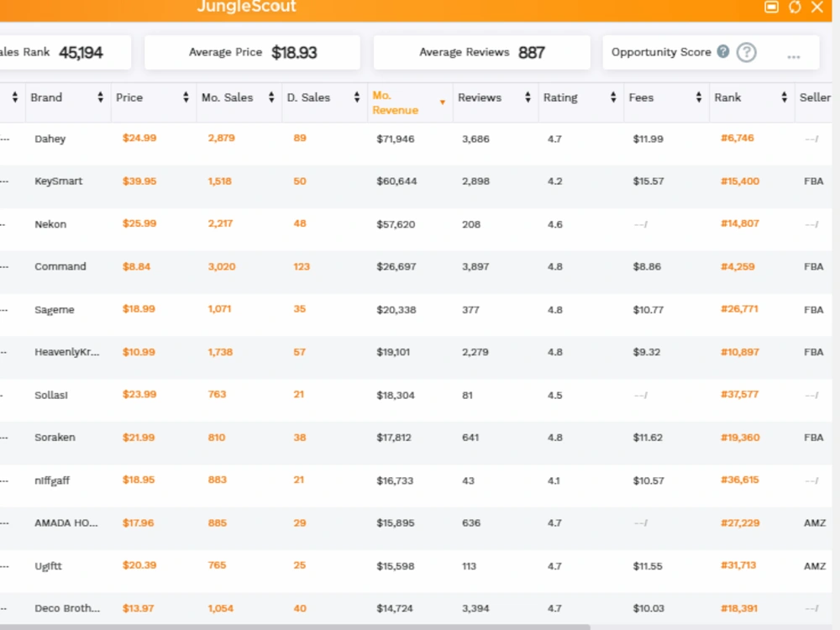Click the Mo. Revenue column header label
The width and height of the screenshot is (840, 630).
pyautogui.click(x=396, y=102)
